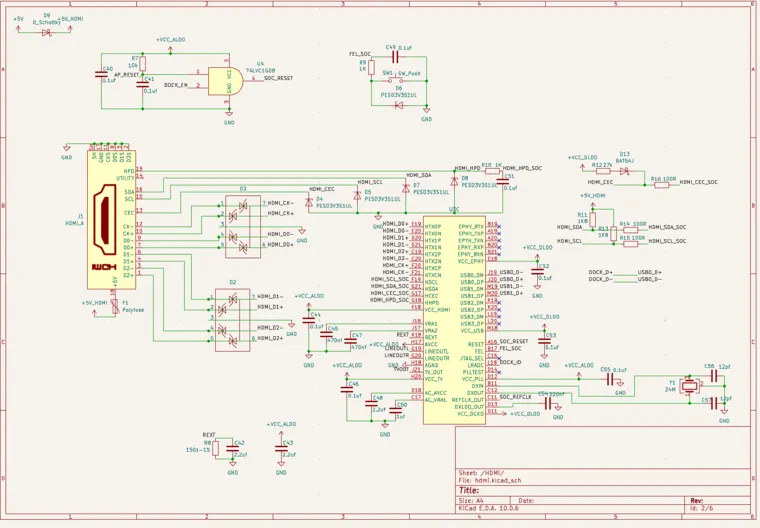Click the VCC_HDMI pin name on SoC

click(437, 309)
